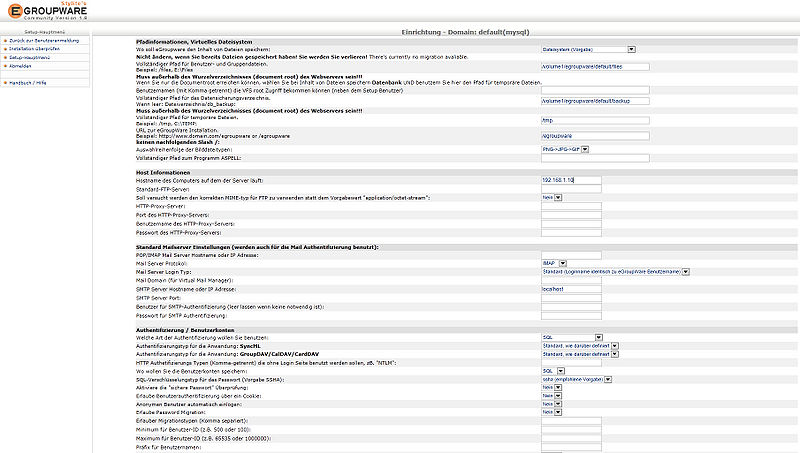Expand the Dateisystem (Vorgabe) storage dropdown

[x=588, y=48]
